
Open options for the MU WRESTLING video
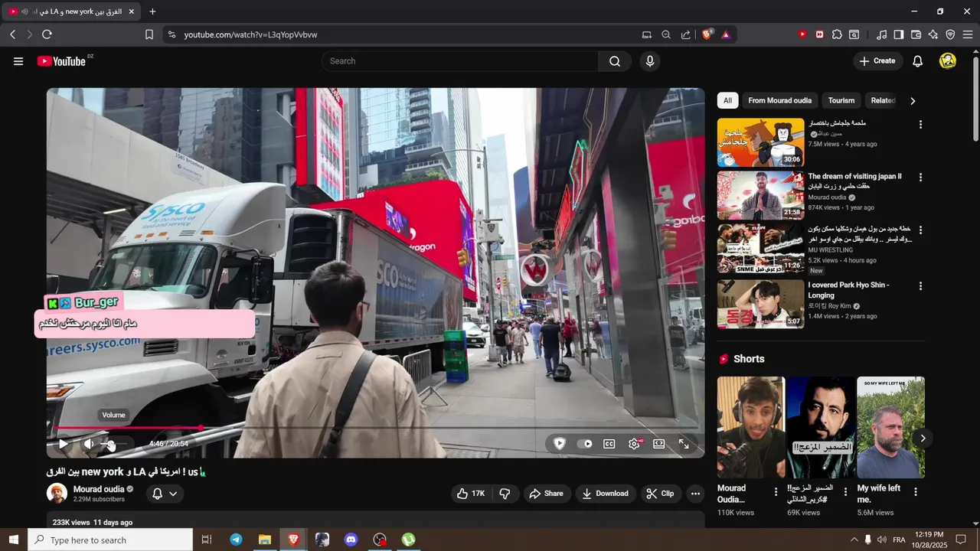tap(920, 230)
